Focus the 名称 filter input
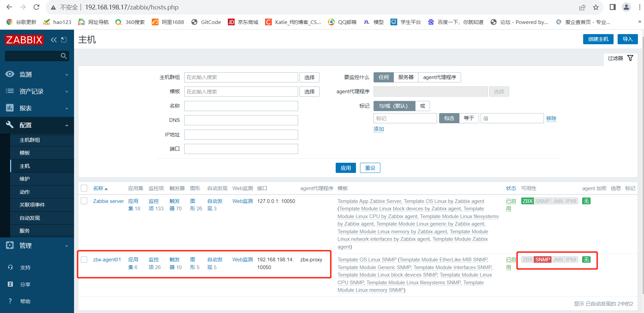Screen dimensions: 644x313 (x=241, y=106)
